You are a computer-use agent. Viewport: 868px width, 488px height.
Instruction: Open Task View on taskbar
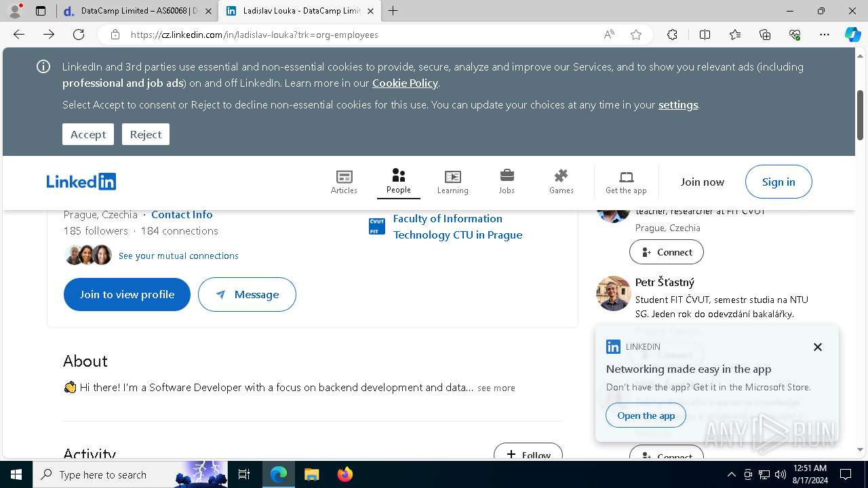tap(244, 474)
